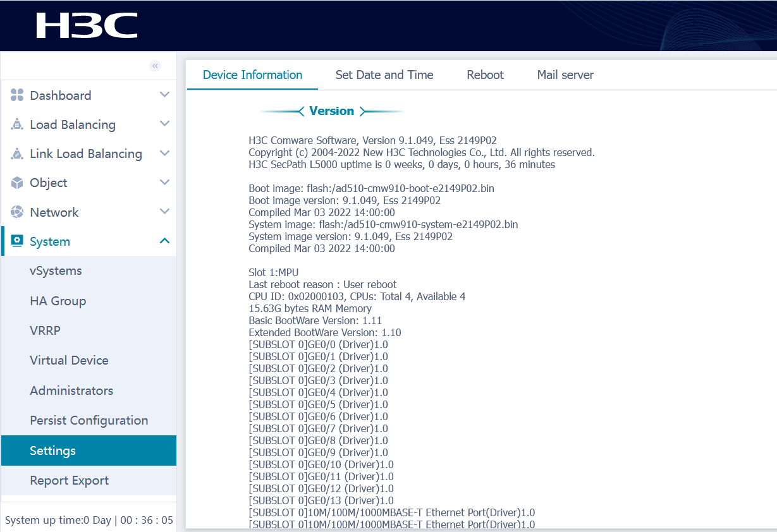
Task: Click the Link Load Balancing icon
Action: (x=17, y=154)
